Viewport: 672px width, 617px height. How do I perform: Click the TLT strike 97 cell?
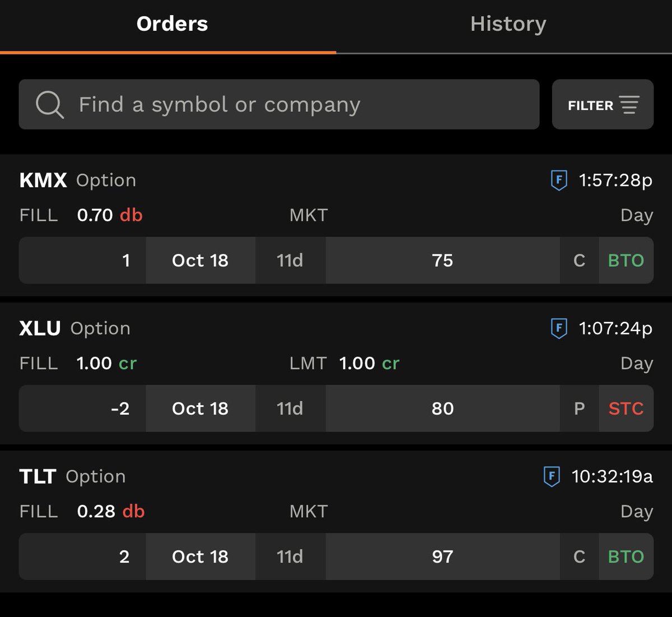442,556
